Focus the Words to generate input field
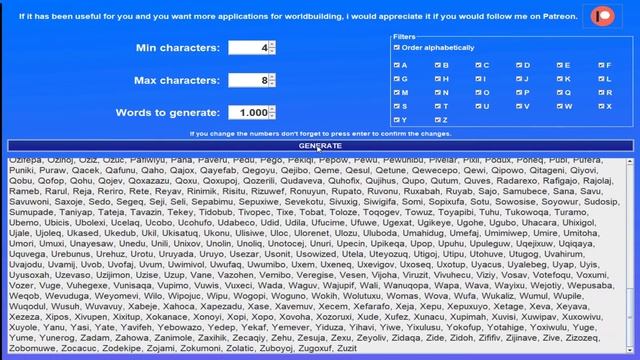Image resolution: width=640 pixels, height=360 pixels. [x=248, y=113]
